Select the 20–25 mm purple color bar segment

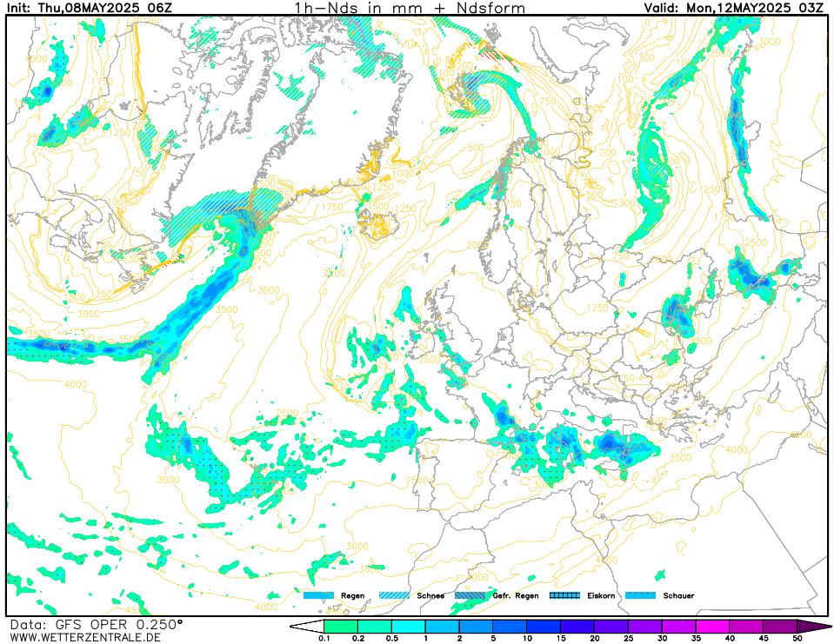611,627
